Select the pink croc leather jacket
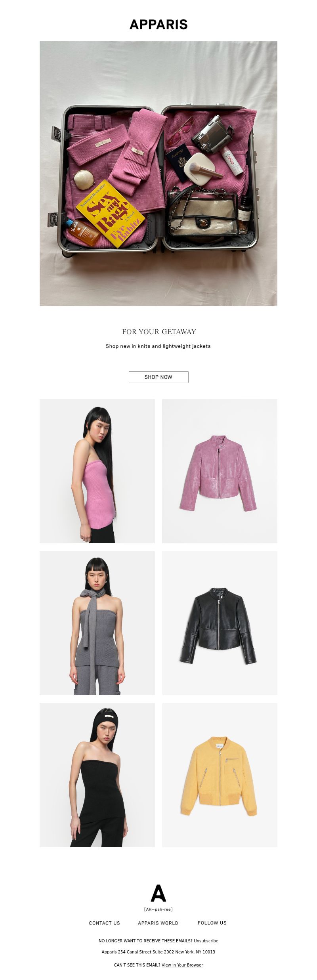The height and width of the screenshot is (980, 317). [220, 471]
